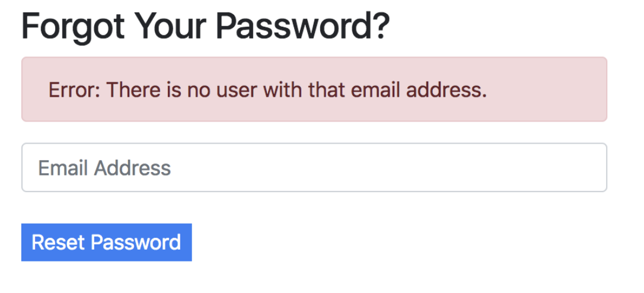The image size is (644, 293).
Task: Hit the blue Reset Password button
Action: coord(107,242)
